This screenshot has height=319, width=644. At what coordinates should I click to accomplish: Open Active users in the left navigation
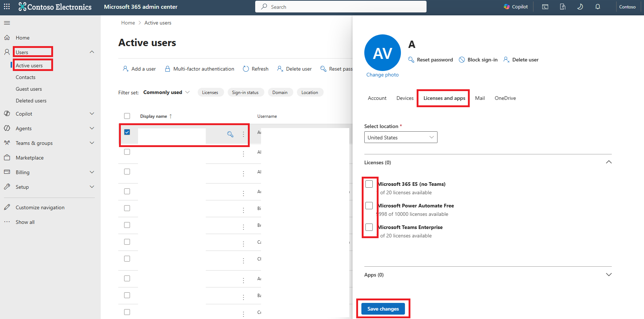click(x=29, y=65)
